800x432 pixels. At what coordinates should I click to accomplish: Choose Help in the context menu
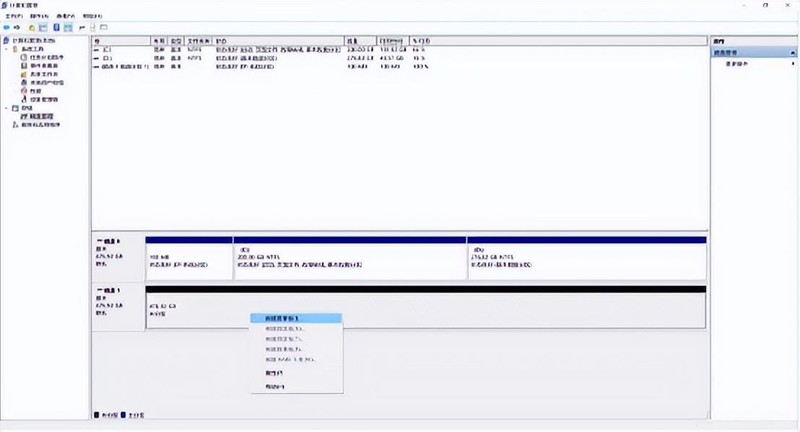click(296, 387)
